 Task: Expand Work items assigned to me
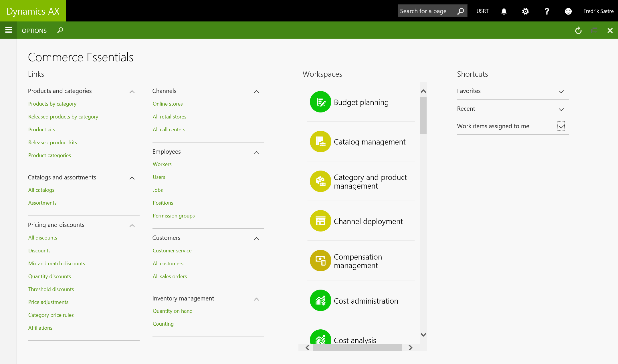click(x=561, y=126)
